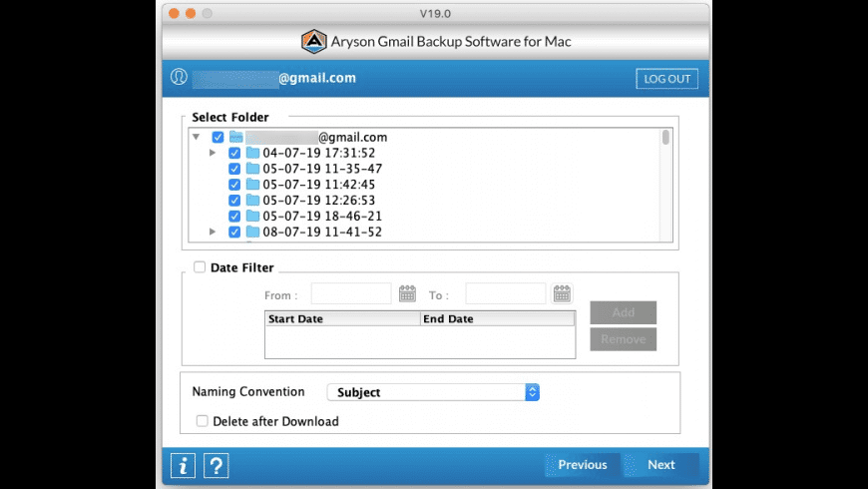868x489 pixels.
Task: Select the 05-07-19 12:26:53 folder label
Action: 319,200
